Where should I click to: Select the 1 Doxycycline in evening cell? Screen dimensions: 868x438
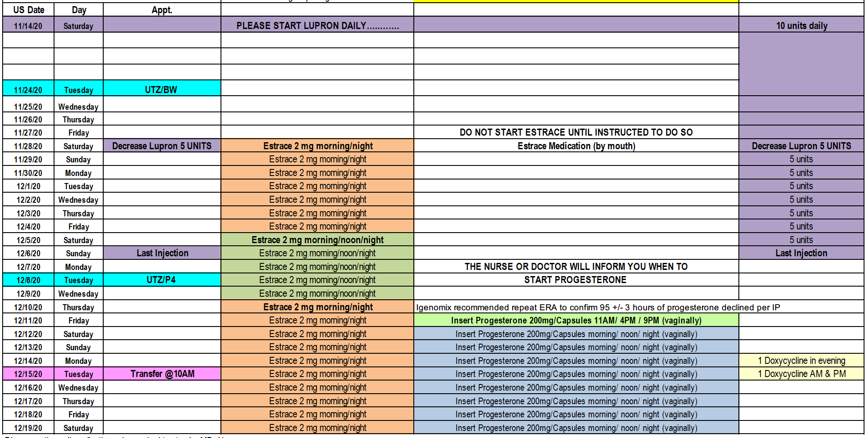coord(801,360)
